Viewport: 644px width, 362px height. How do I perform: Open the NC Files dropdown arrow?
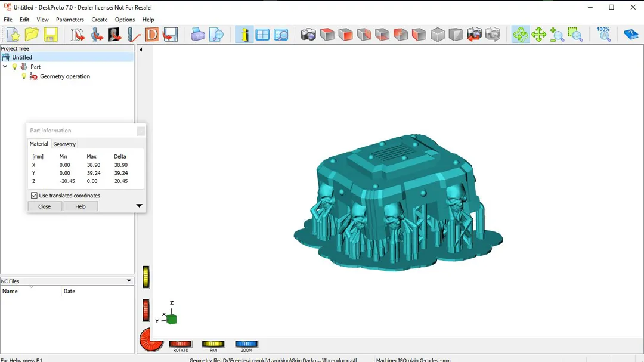click(x=129, y=281)
